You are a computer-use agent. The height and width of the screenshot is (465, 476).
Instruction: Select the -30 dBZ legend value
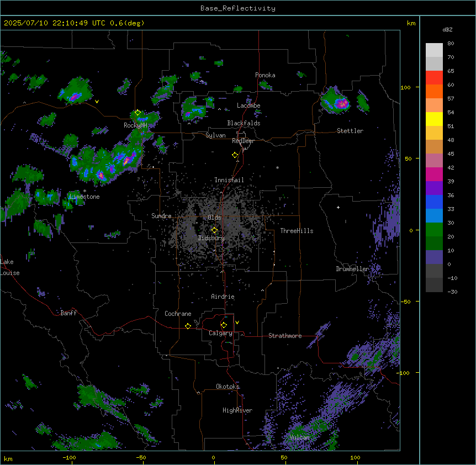pos(452,292)
